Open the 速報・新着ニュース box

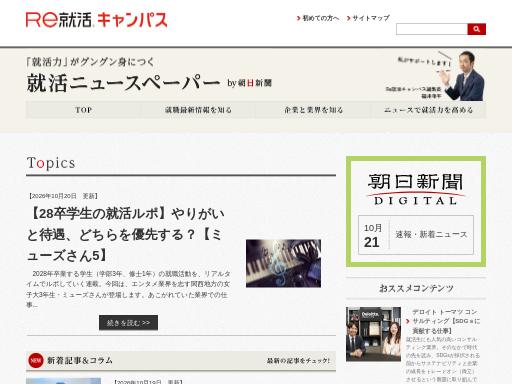(x=416, y=235)
